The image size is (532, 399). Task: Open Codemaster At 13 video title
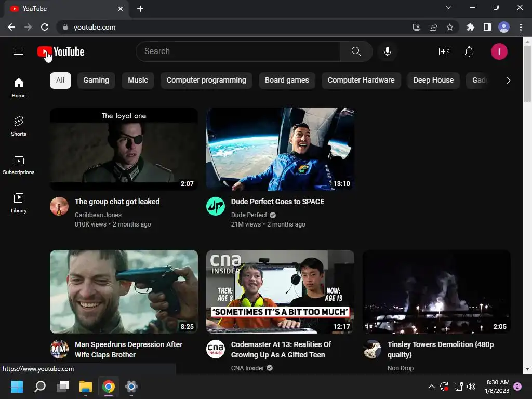pyautogui.click(x=281, y=350)
